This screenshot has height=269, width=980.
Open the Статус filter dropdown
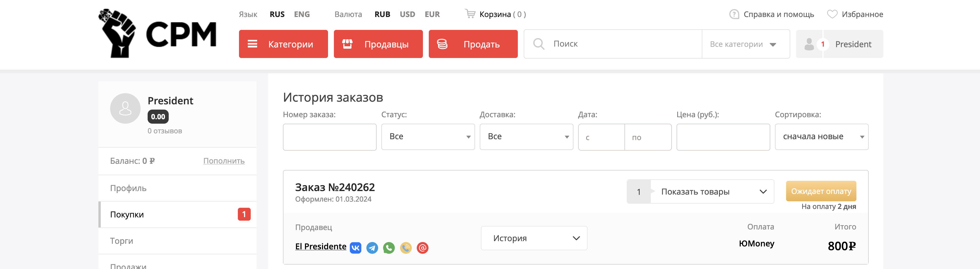click(428, 137)
